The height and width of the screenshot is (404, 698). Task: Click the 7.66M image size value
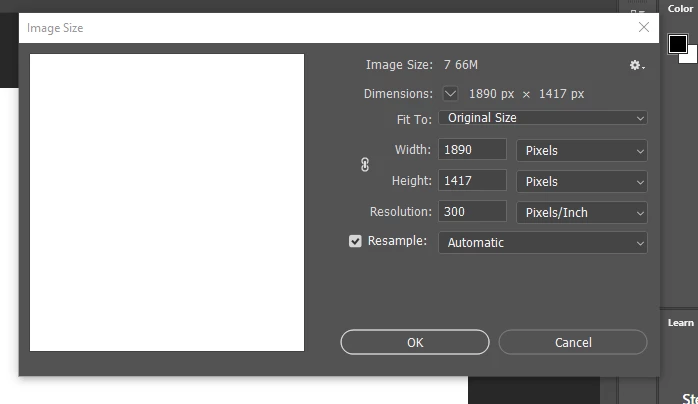click(461, 65)
